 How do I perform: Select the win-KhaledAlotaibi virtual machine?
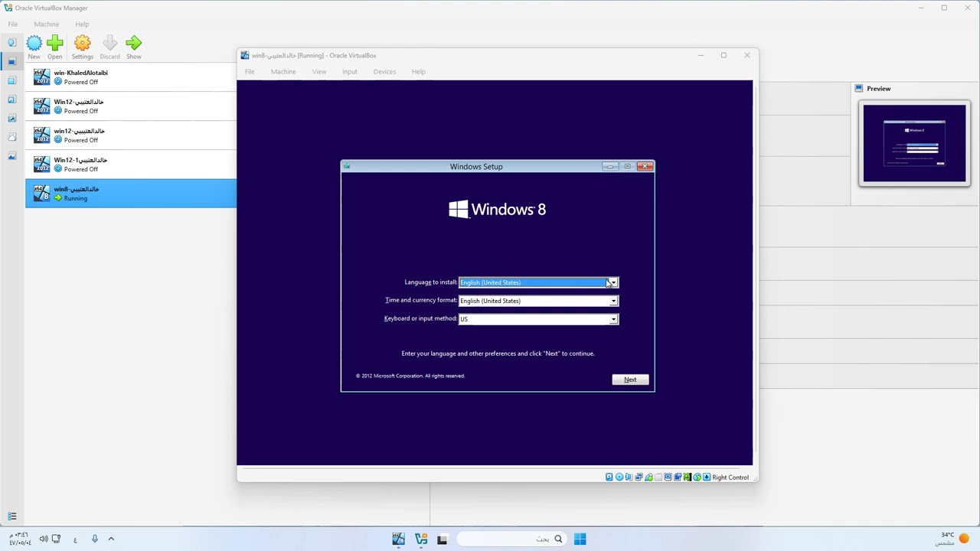pos(131,77)
